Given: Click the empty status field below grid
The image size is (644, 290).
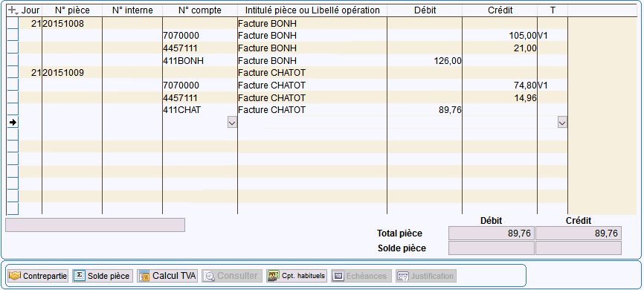Looking at the screenshot, I should pyautogui.click(x=95, y=225).
